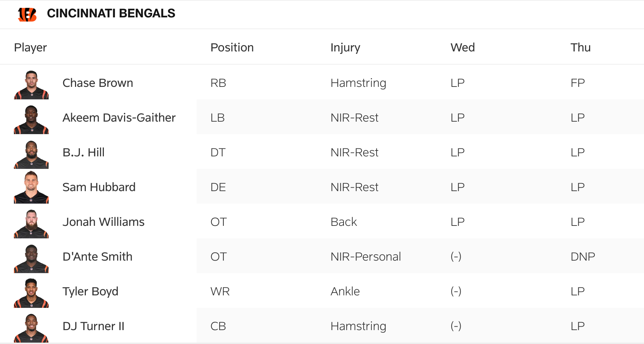644x344 pixels.
Task: Click the Injury column header
Action: (345, 48)
